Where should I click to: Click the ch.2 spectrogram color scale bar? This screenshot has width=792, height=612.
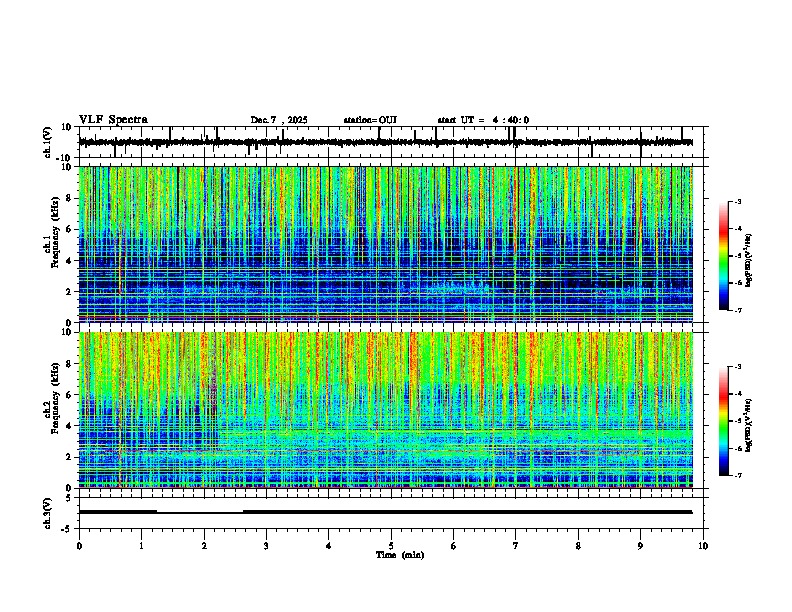point(724,421)
